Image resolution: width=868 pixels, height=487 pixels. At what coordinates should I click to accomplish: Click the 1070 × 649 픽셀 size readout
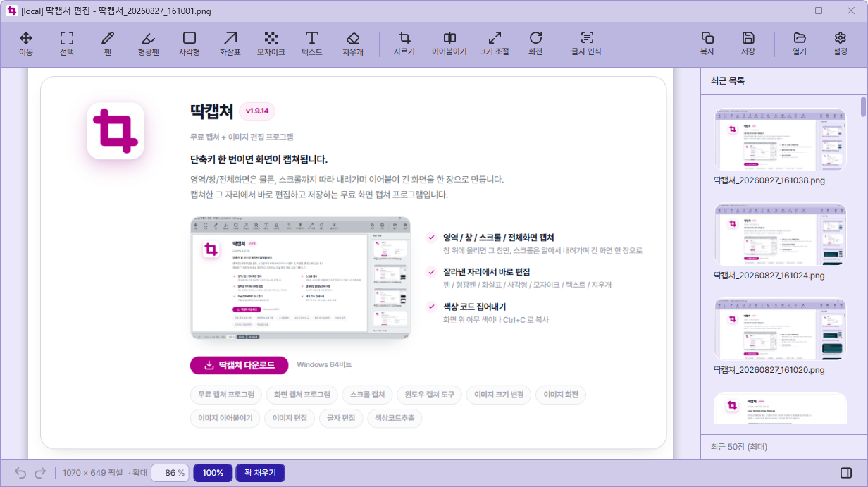point(93,473)
